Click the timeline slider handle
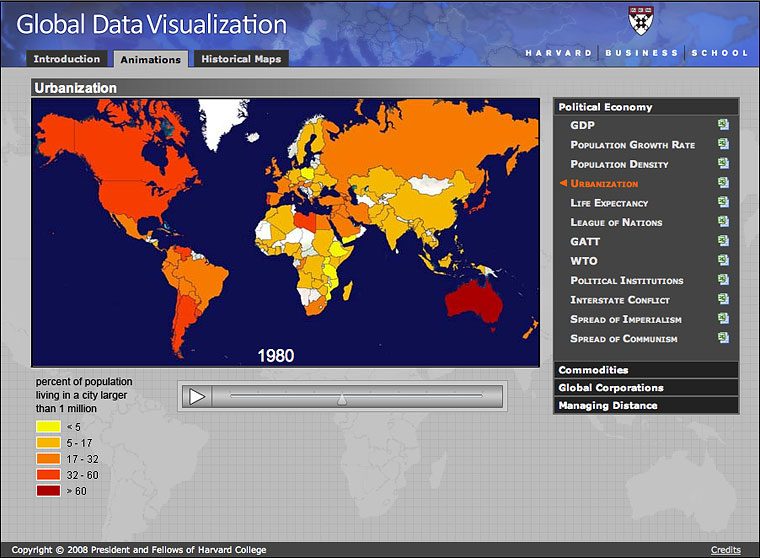The image size is (760, 558). click(342, 398)
